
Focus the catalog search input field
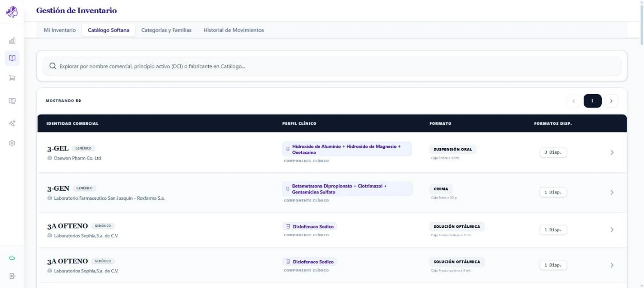(x=332, y=66)
